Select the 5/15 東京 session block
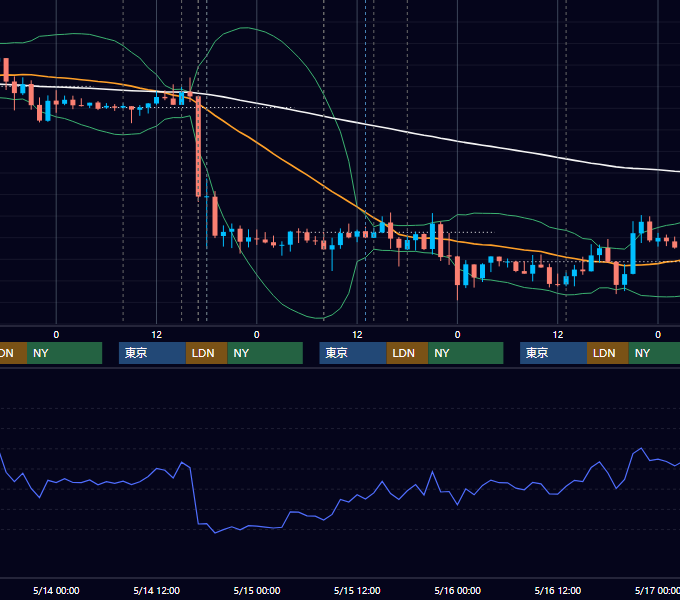The height and width of the screenshot is (600, 680). click(353, 353)
